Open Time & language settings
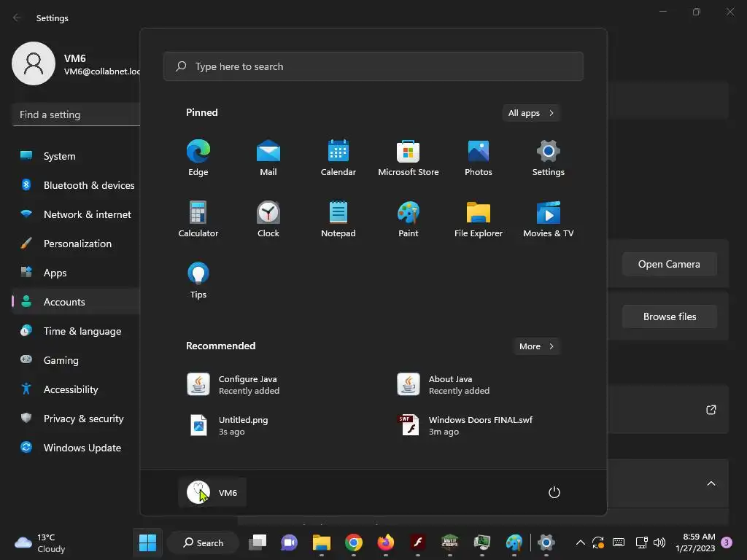 click(76, 331)
